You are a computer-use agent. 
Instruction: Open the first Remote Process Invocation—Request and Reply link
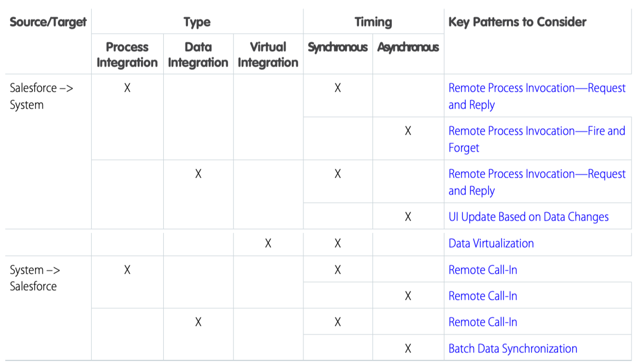pos(537,96)
